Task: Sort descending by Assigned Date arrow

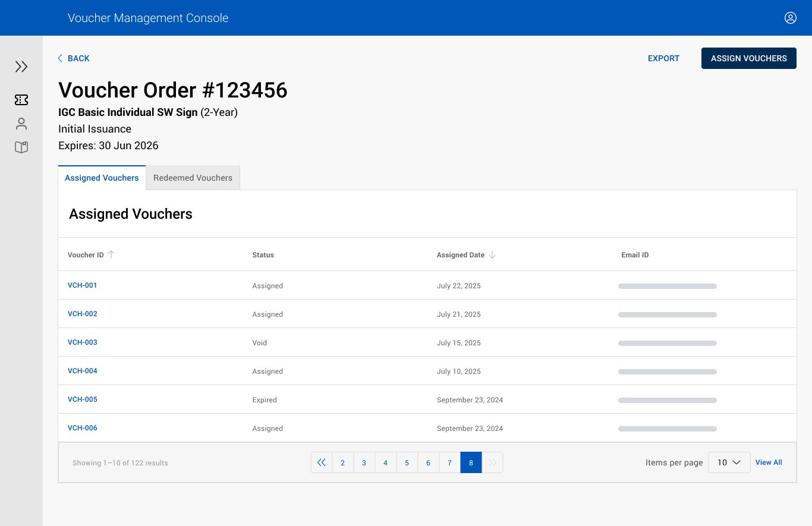Action: pos(492,254)
